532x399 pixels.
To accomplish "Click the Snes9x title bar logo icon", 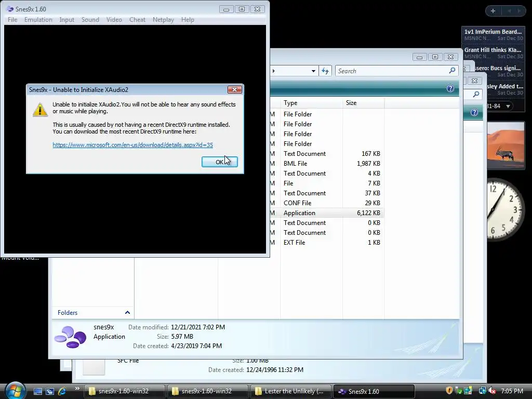I will pos(10,9).
